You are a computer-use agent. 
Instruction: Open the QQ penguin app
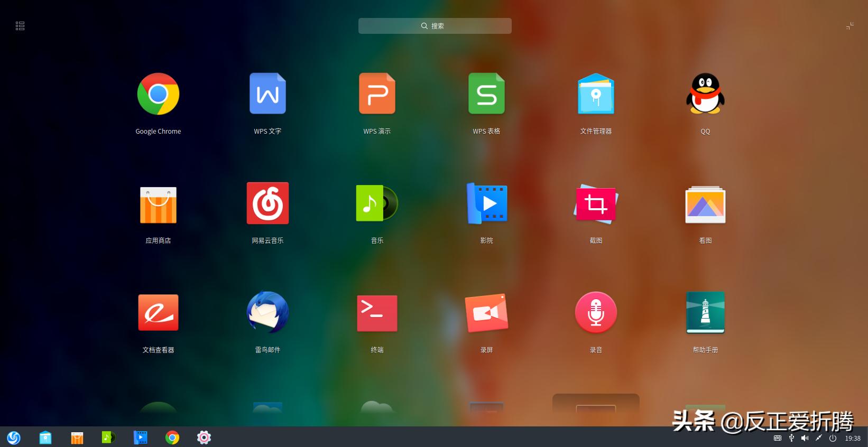pos(705,94)
